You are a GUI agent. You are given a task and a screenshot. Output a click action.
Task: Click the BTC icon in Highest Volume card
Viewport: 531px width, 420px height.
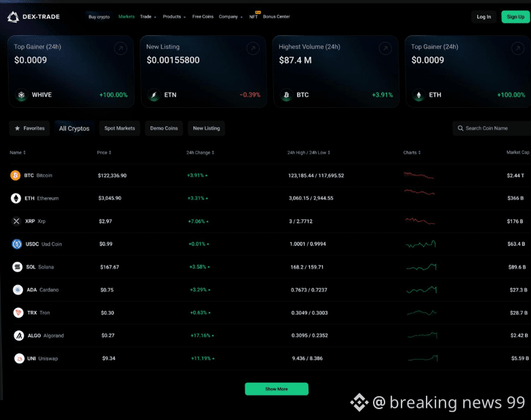click(286, 95)
